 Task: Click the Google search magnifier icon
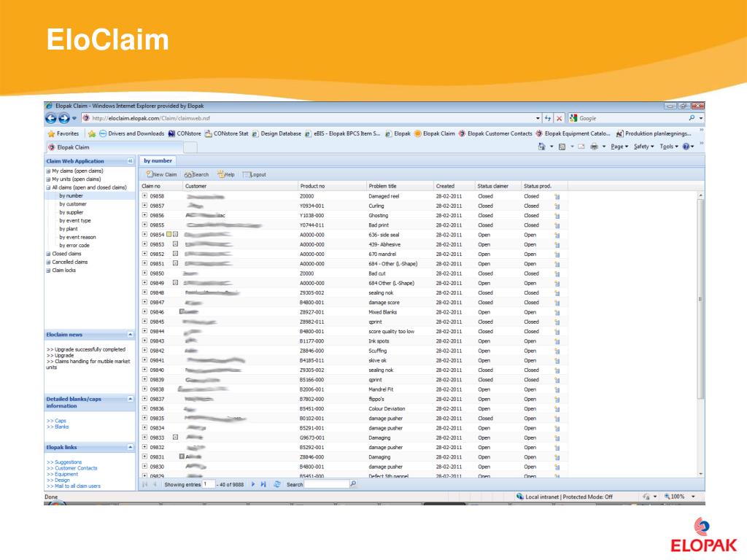[692, 117]
